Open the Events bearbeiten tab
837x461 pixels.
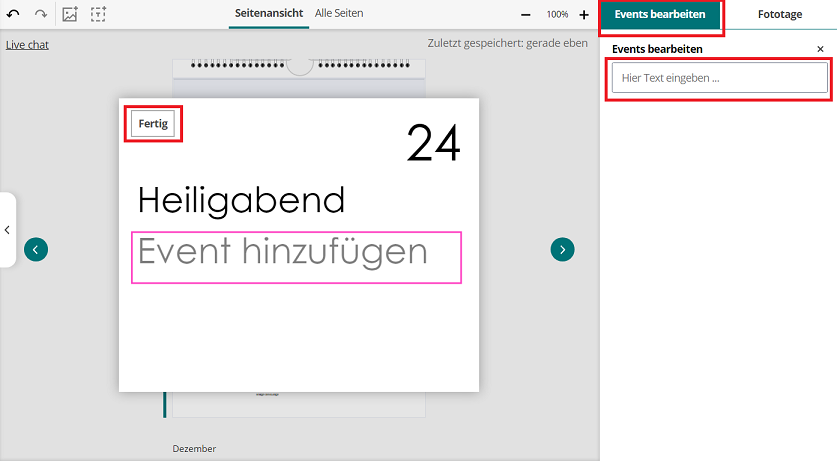point(660,14)
